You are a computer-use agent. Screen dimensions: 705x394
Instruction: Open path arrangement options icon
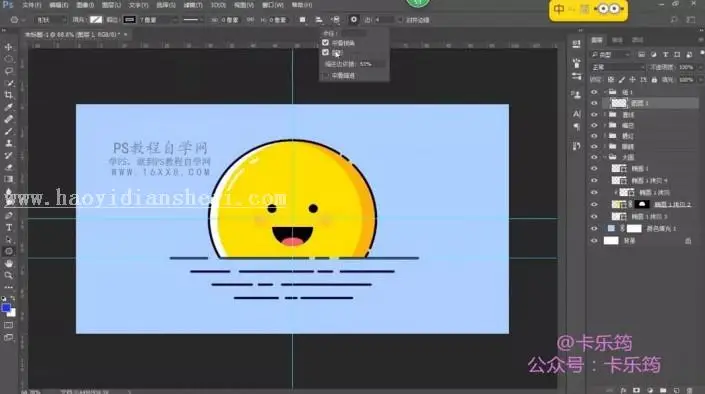(x=335, y=20)
